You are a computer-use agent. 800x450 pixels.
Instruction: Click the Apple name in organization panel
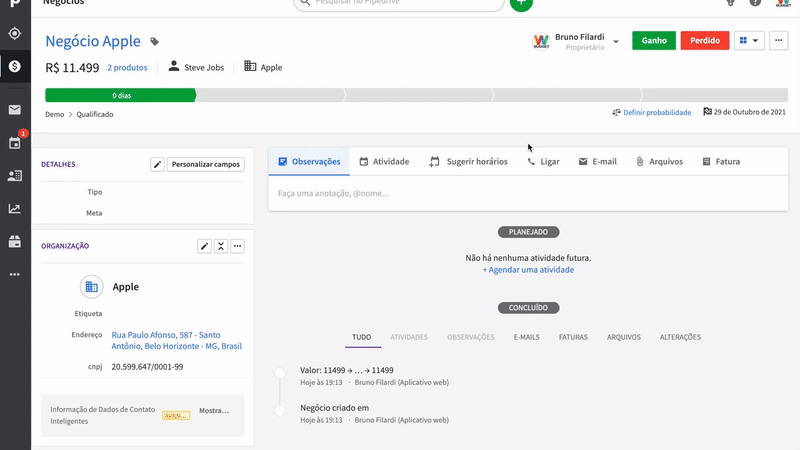click(x=126, y=287)
